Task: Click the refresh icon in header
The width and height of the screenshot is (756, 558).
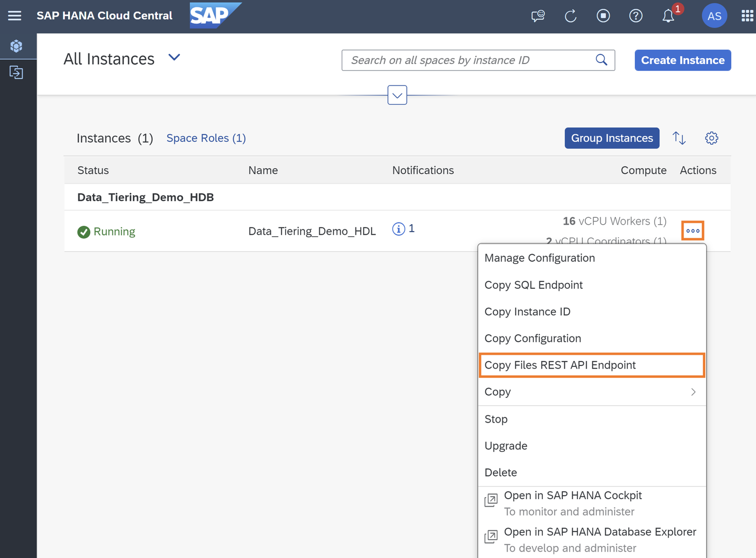Action: click(571, 16)
